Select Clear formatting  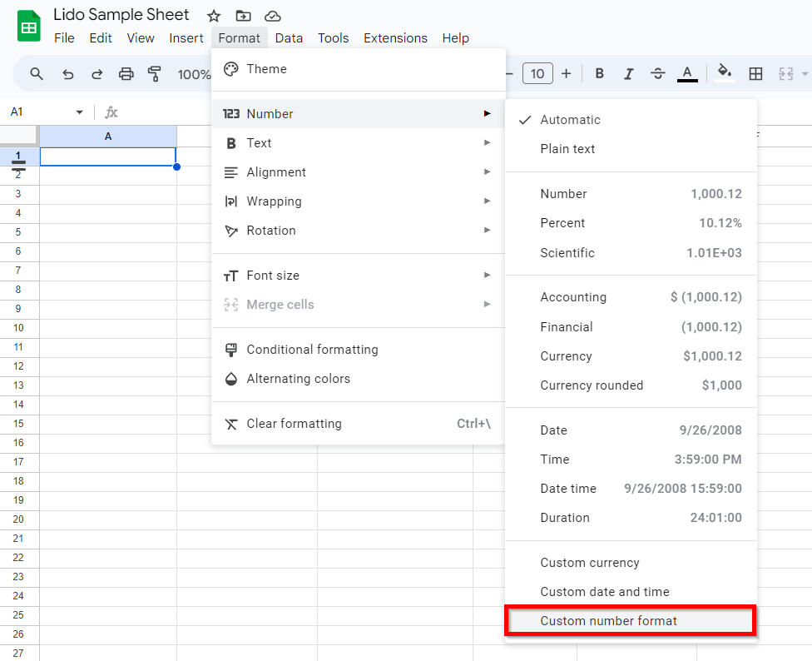[x=359, y=424]
